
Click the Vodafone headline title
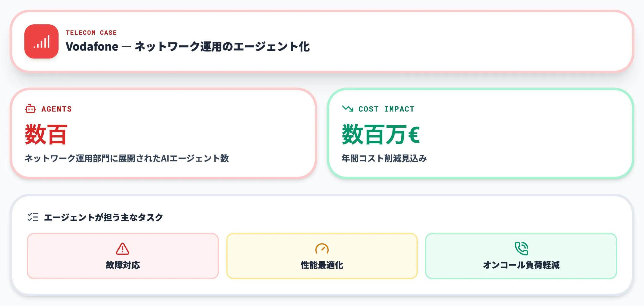(188, 47)
